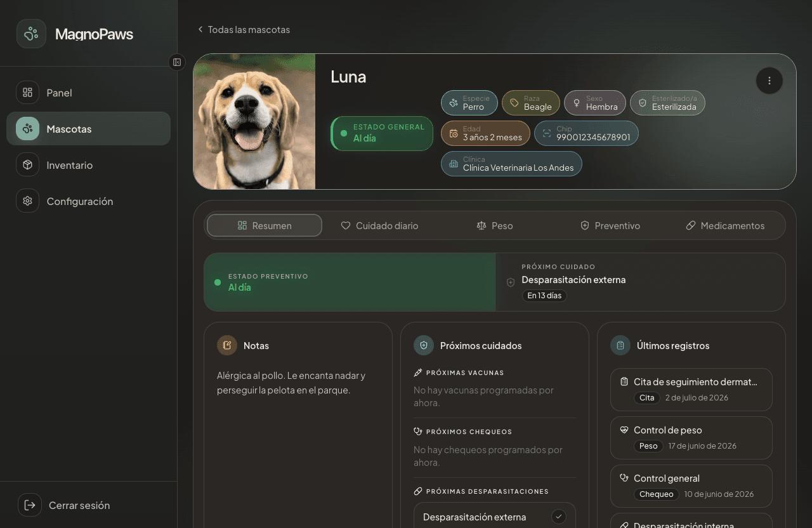Click the Notas edit icon
The height and width of the screenshot is (528, 812).
(227, 345)
